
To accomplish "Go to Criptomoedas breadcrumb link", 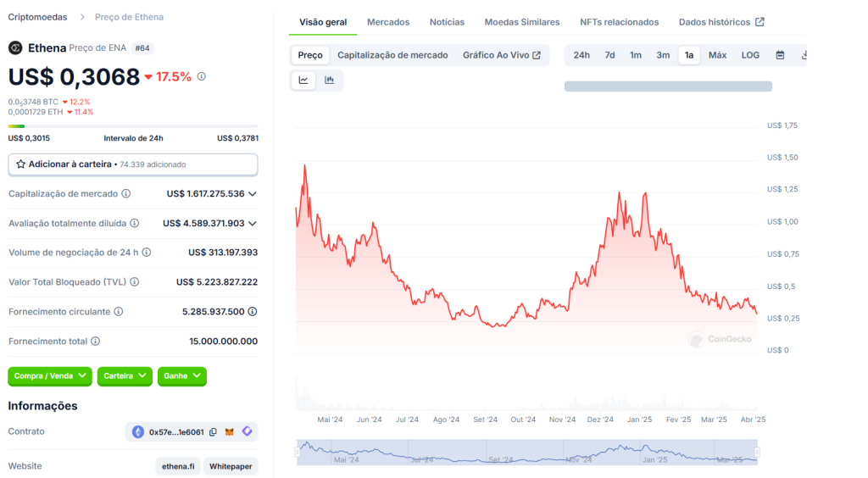I will click(x=37, y=17).
